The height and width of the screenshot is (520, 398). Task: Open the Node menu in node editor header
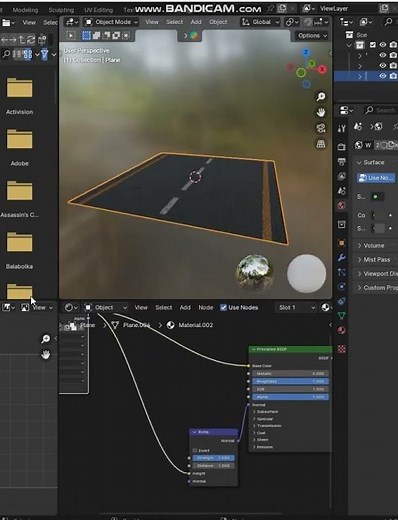click(206, 307)
